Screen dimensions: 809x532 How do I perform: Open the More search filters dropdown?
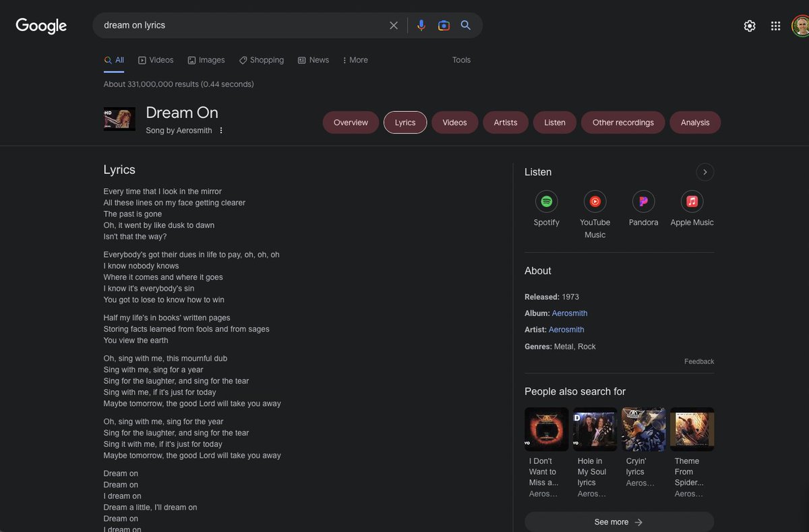coord(355,60)
